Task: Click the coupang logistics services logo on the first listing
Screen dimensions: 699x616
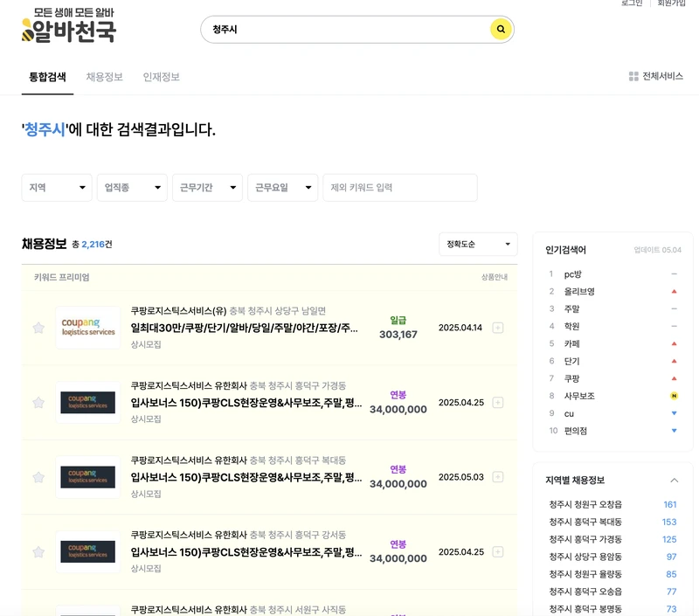Action: [x=87, y=325]
